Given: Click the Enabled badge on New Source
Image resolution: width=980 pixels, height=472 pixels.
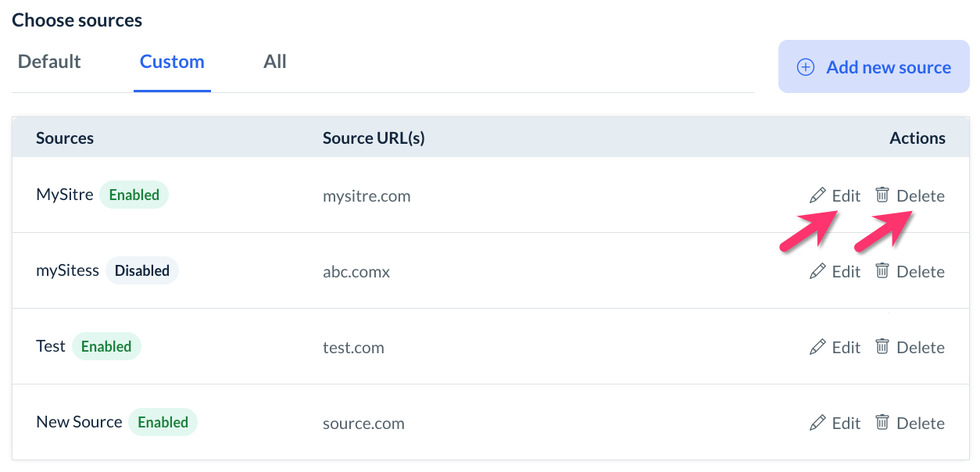Looking at the screenshot, I should (163, 422).
